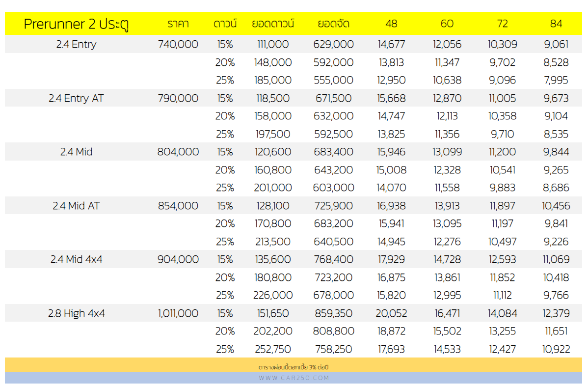This screenshot has height=385, width=588.
Task: Click the price cell '740,000'
Action: (178, 44)
